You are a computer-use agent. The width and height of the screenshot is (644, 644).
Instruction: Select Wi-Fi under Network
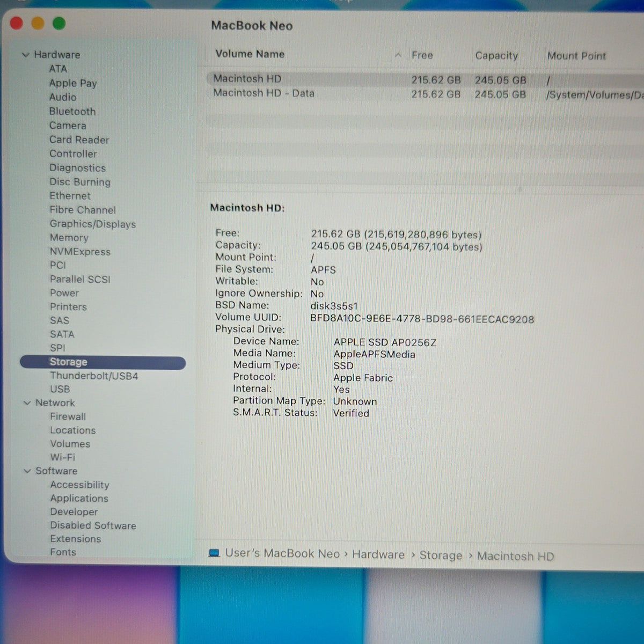pos(63,457)
